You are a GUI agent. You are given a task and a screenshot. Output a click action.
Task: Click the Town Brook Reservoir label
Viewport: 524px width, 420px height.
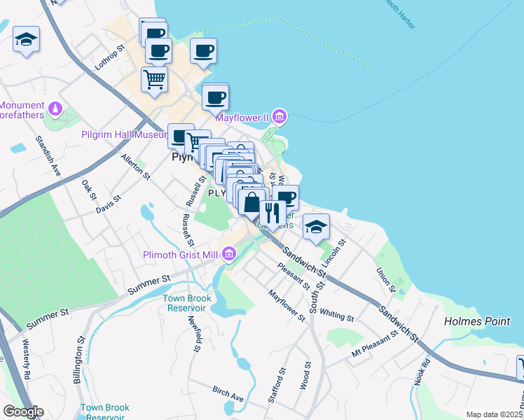point(187,303)
